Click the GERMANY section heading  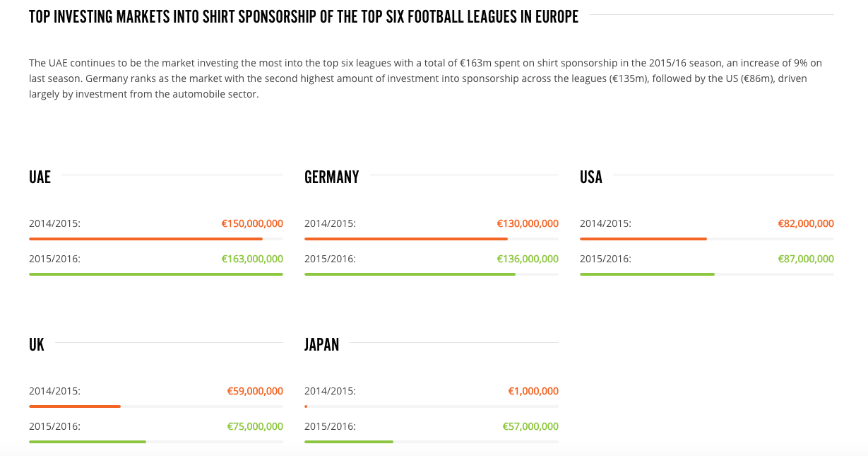pyautogui.click(x=332, y=177)
